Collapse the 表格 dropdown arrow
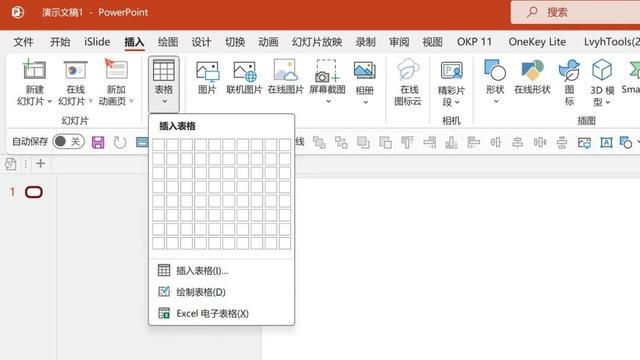Screen dimensions: 640x360 (x=164, y=101)
